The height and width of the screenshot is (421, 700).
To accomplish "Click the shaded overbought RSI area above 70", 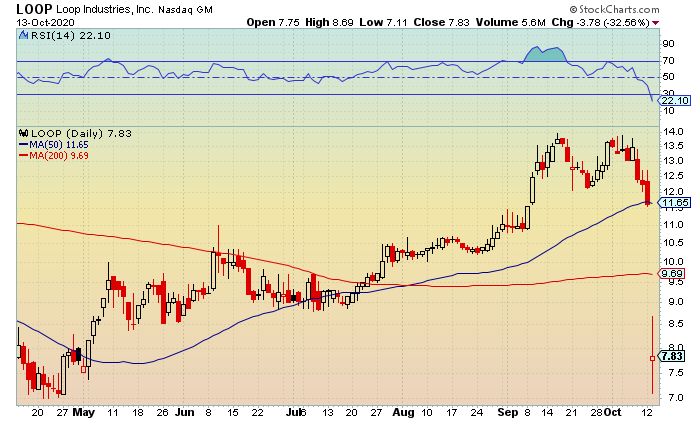I will pyautogui.click(x=544, y=54).
